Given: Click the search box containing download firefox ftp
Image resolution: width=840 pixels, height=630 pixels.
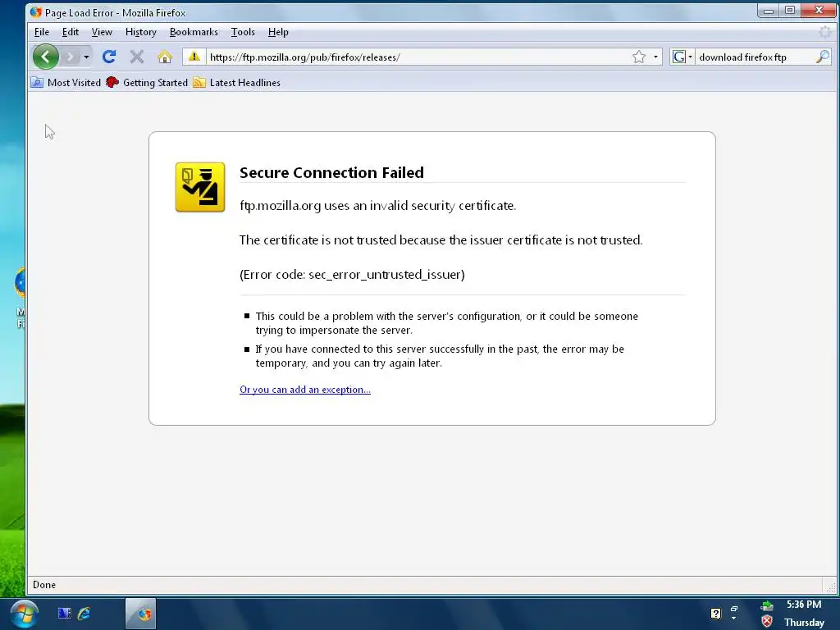Looking at the screenshot, I should (x=755, y=57).
